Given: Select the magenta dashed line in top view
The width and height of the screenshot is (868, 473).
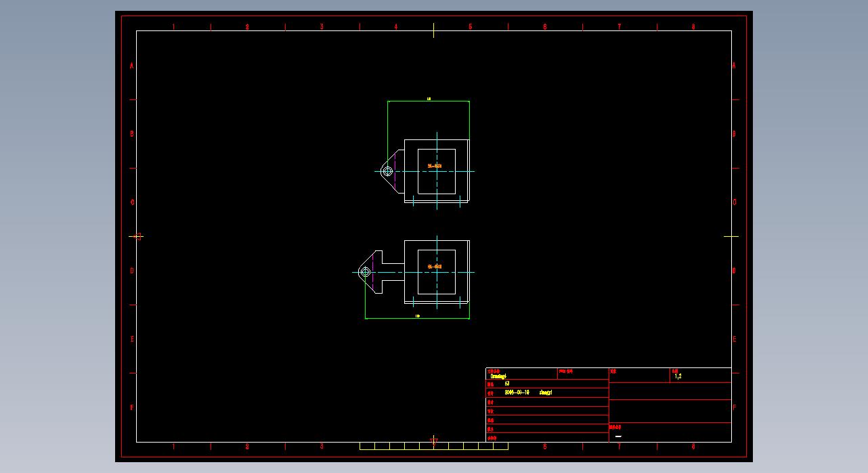Looking at the screenshot, I should pos(395,171).
